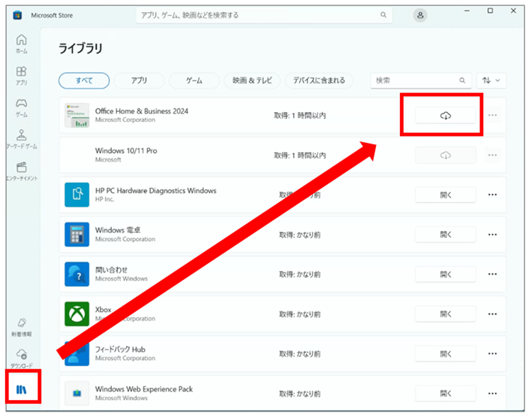Switch to the 映画 & テレビ filter

pos(252,80)
